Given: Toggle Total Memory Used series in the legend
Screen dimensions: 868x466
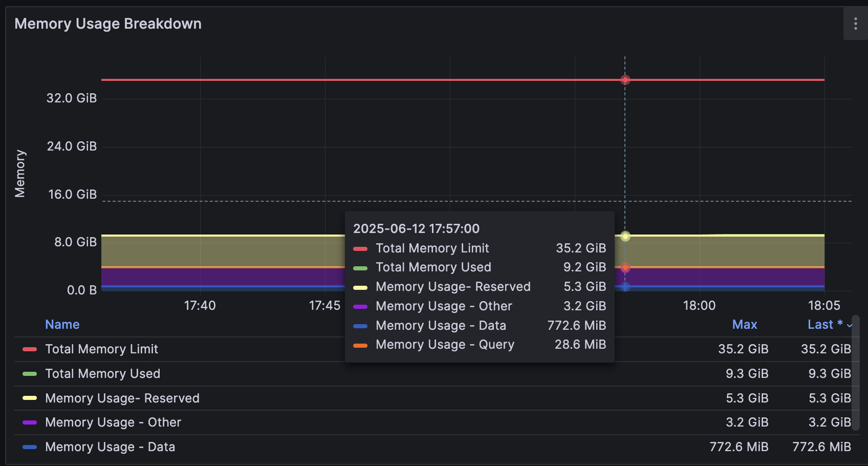Looking at the screenshot, I should [102, 374].
